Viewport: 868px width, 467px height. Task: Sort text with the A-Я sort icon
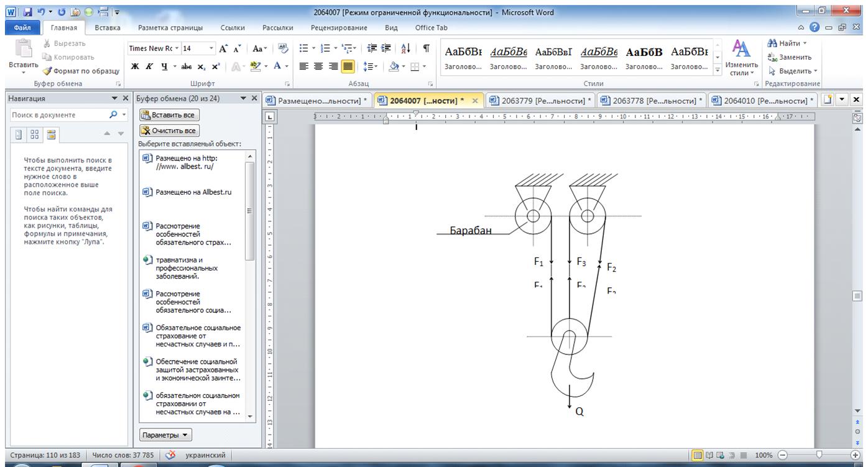[x=406, y=49]
